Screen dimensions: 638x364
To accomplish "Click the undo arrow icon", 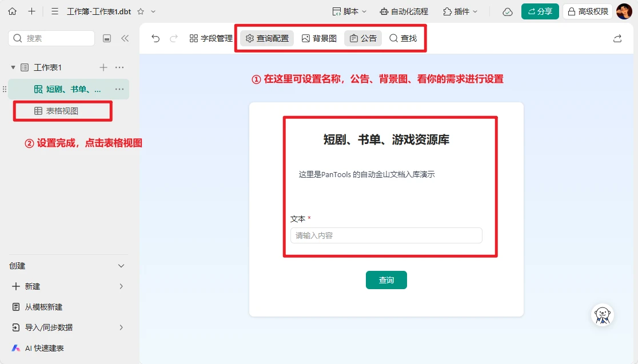I will point(155,38).
